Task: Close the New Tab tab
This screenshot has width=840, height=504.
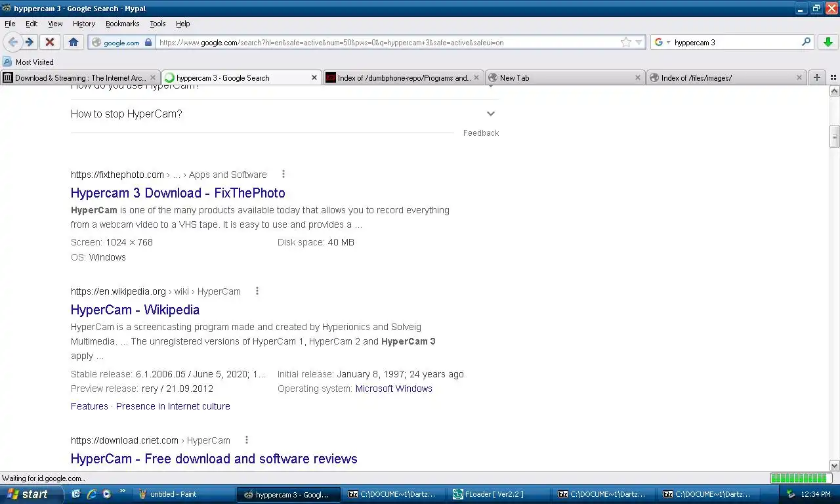Action: click(637, 77)
